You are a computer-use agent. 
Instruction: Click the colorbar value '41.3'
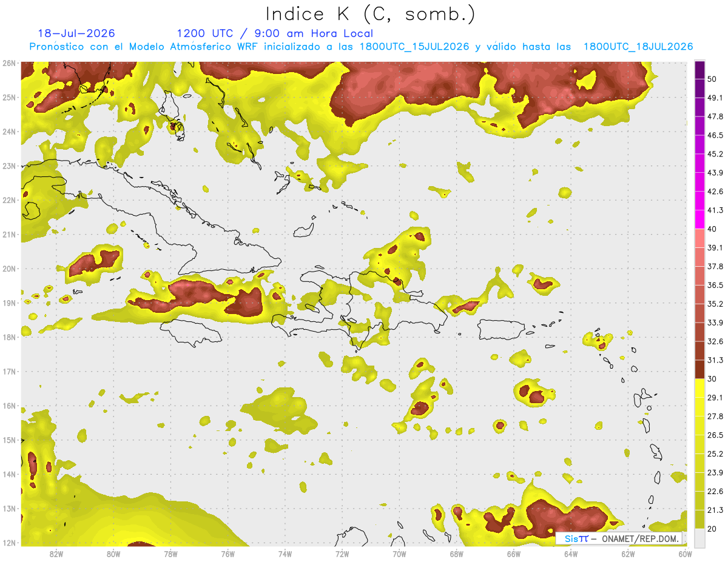(715, 210)
